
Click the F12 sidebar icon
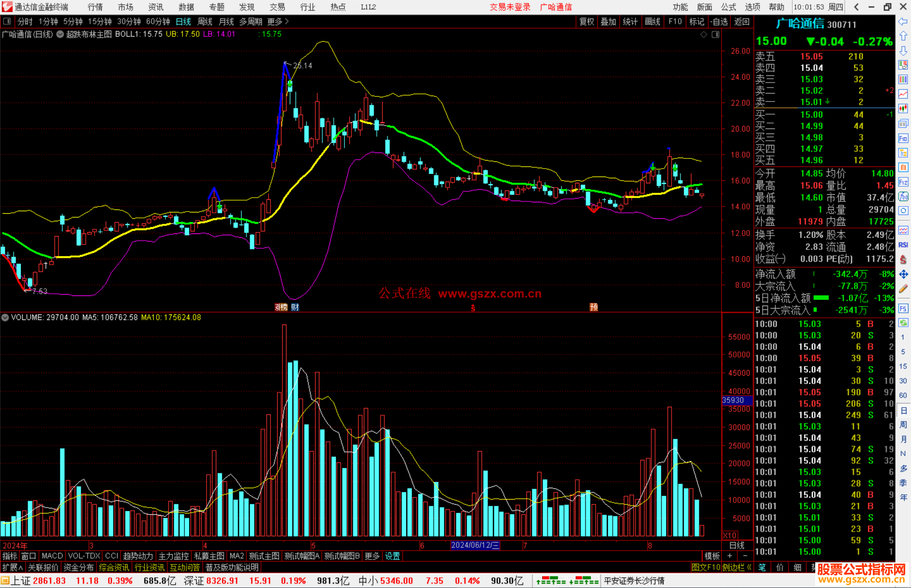tap(903, 182)
